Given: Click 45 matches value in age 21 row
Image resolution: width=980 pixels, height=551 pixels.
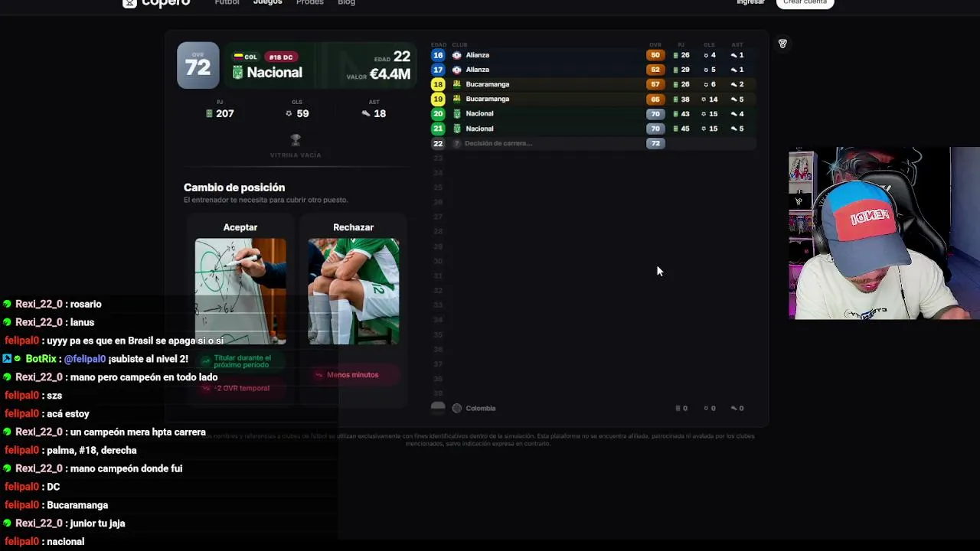Looking at the screenshot, I should point(685,129).
